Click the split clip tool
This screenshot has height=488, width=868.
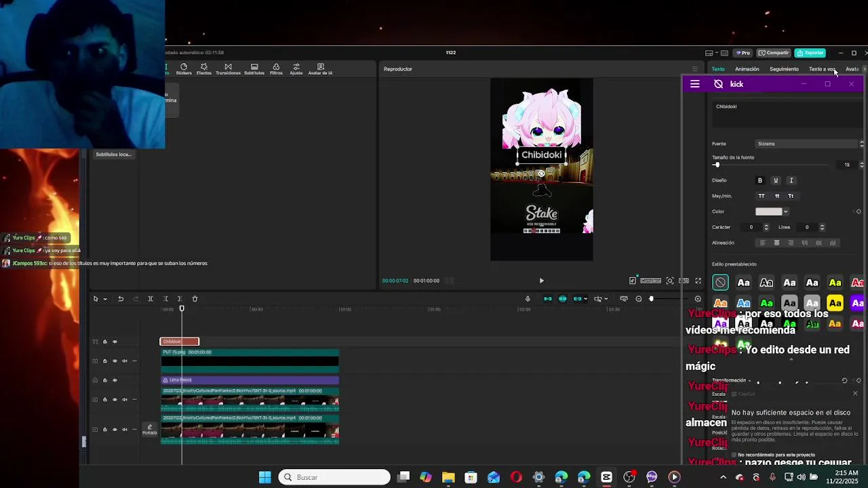coord(151,299)
